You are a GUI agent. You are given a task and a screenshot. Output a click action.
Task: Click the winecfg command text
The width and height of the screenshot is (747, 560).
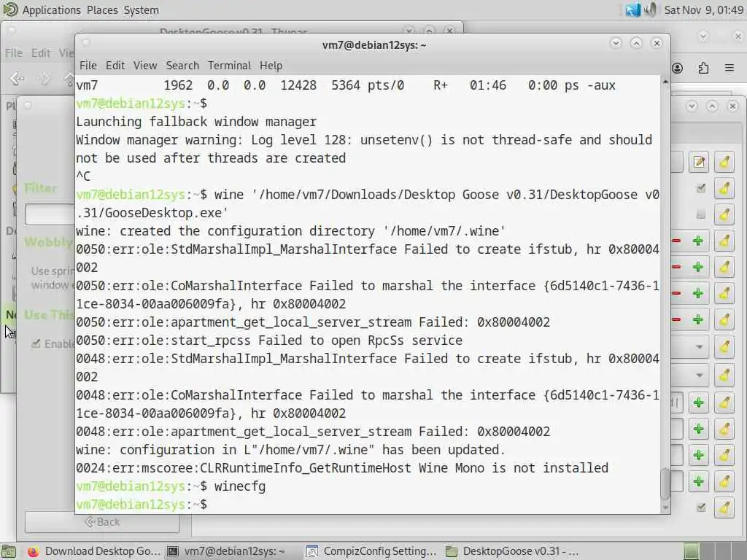coord(239,486)
